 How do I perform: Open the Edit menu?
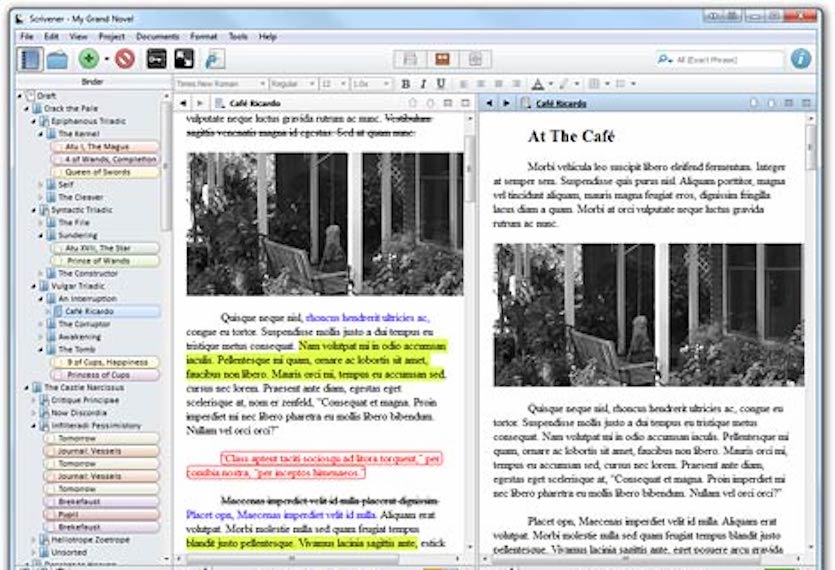coord(51,37)
